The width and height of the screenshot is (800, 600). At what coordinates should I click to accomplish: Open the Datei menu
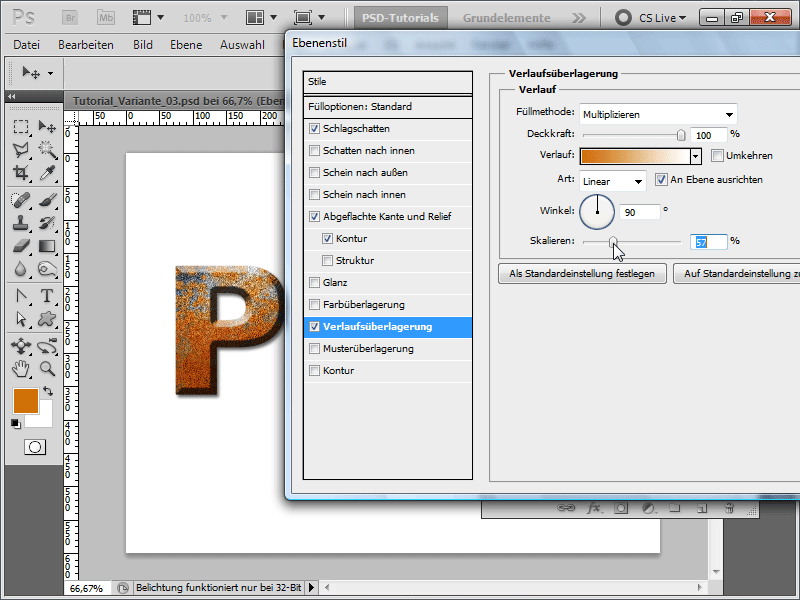27,45
